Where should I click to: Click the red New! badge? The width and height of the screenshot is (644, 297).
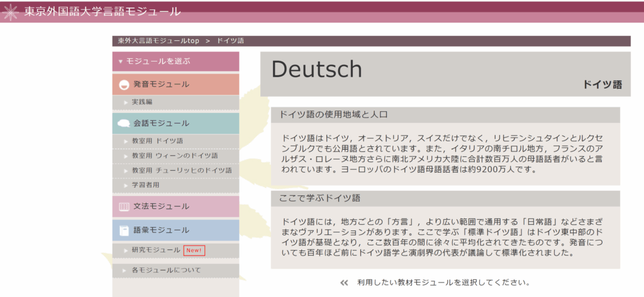[x=194, y=251]
